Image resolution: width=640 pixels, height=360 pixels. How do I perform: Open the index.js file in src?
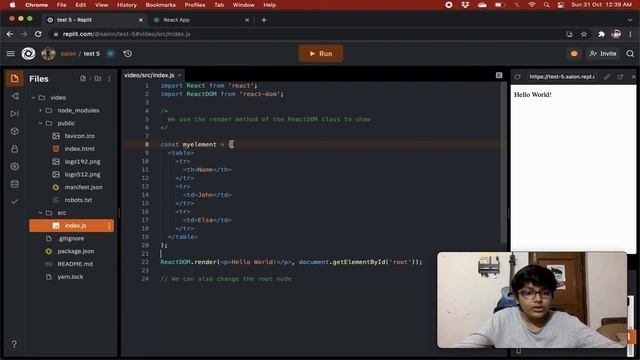(x=72, y=226)
